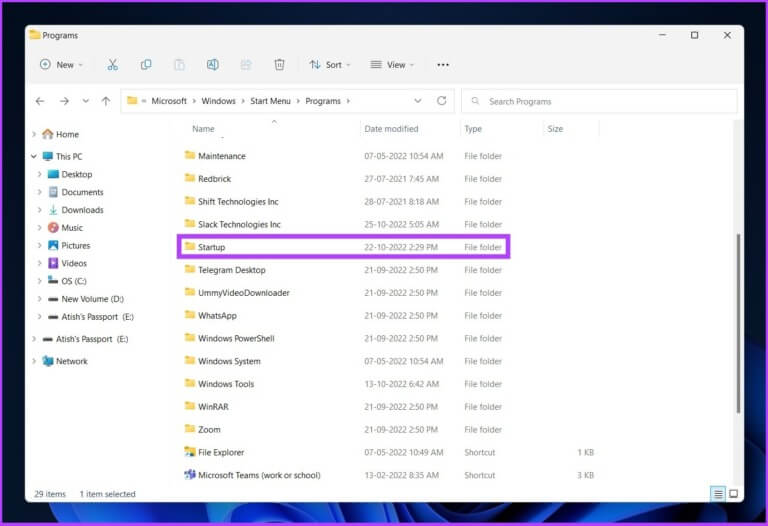Open the View dropdown menu
Viewport: 768px width, 526px height.
pos(392,65)
